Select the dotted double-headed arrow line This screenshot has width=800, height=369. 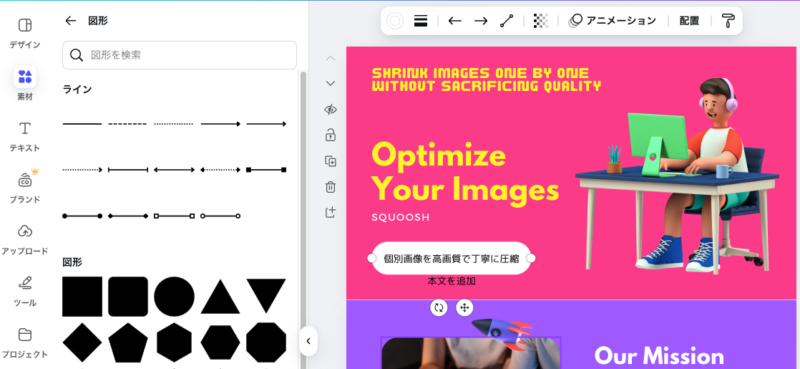(x=220, y=169)
